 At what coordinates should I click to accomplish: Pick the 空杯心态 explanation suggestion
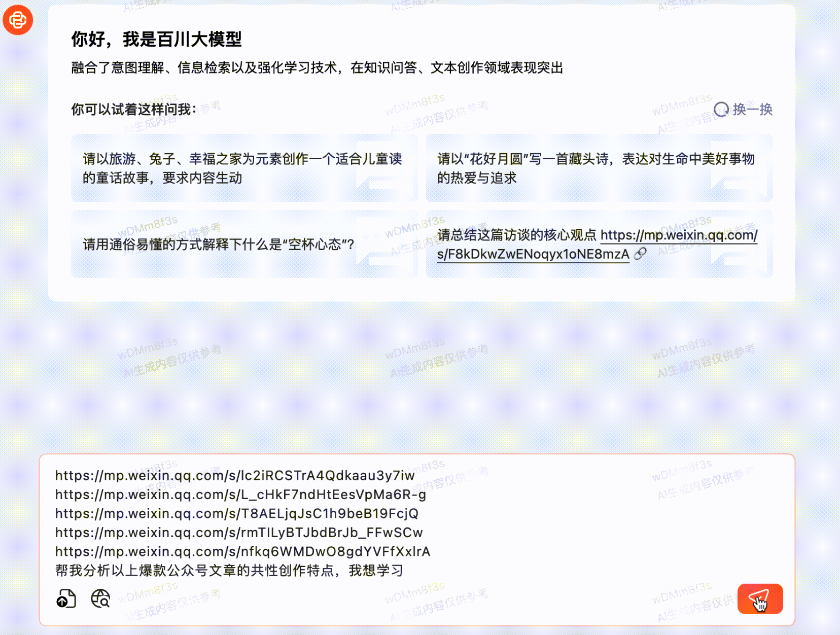click(x=218, y=244)
